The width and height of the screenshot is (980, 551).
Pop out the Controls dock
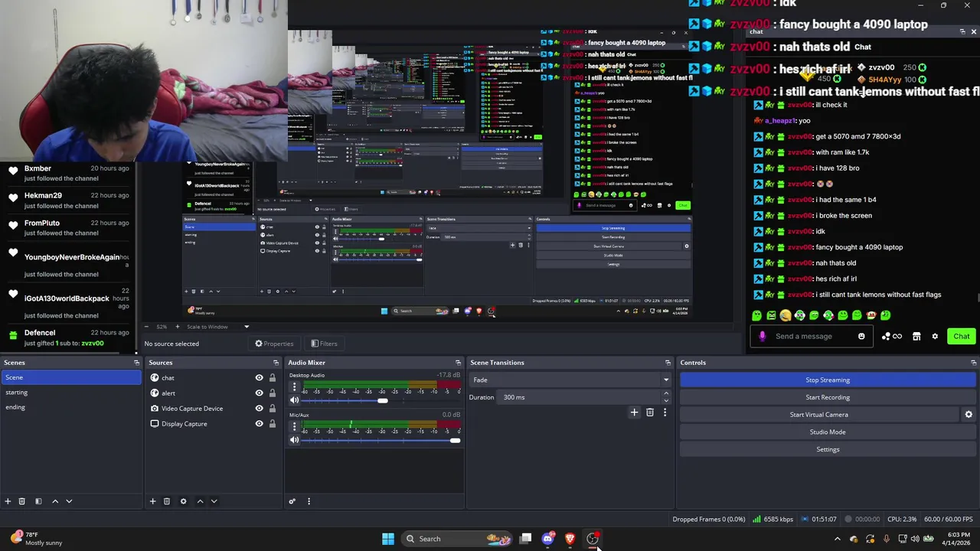point(973,363)
